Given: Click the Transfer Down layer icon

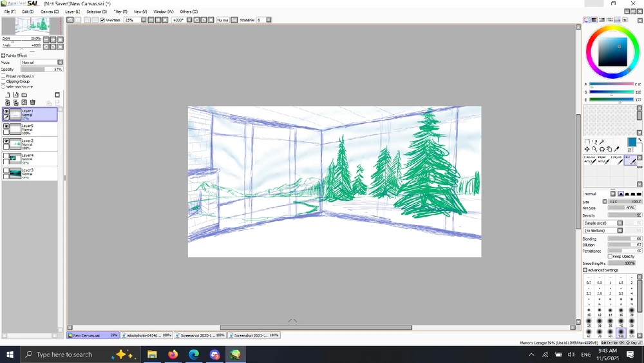Looking at the screenshot, I should point(7,103).
